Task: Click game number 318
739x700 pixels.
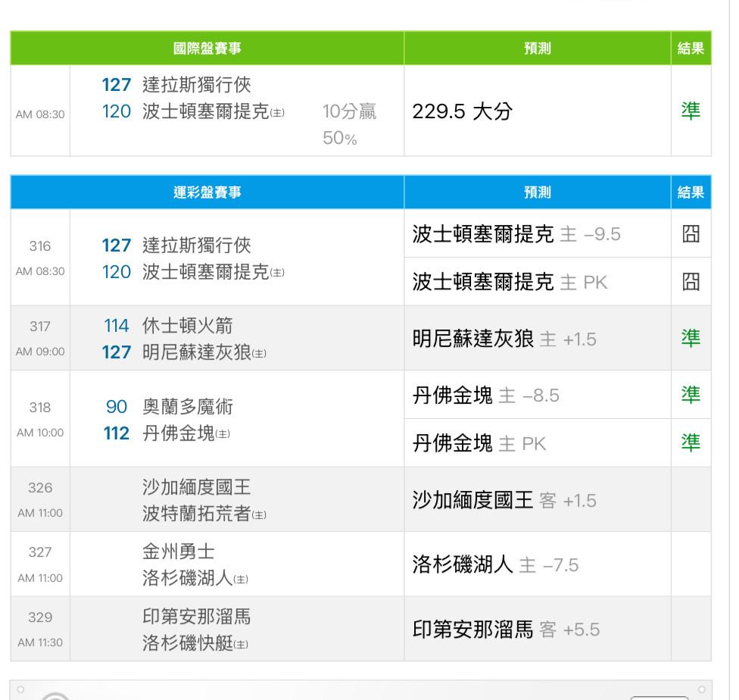Action: 40,407
